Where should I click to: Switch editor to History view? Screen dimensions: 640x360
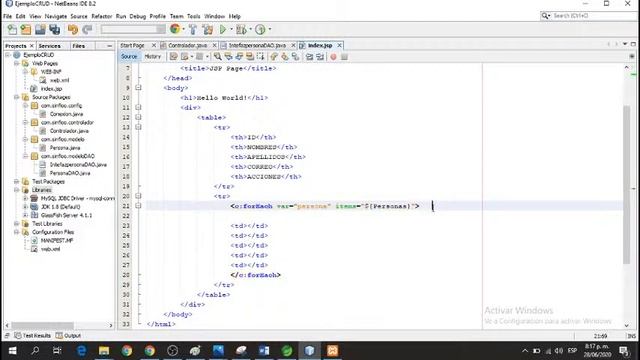153,56
